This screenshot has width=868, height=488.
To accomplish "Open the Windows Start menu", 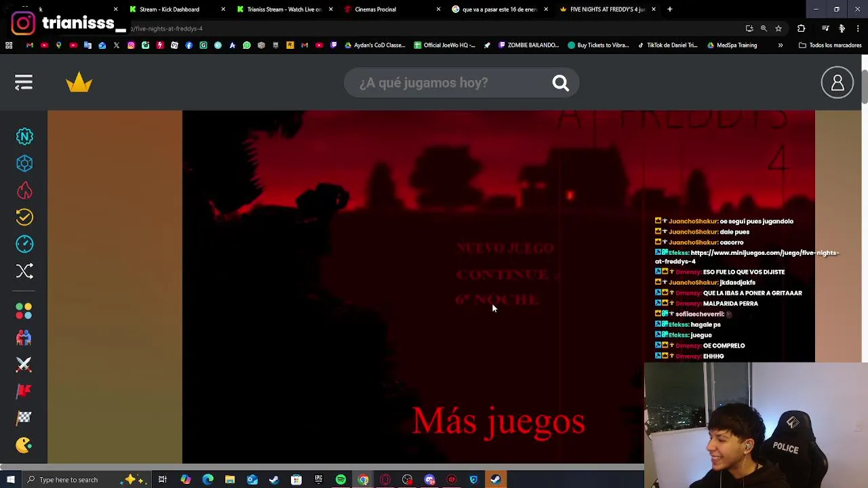I will (x=10, y=480).
